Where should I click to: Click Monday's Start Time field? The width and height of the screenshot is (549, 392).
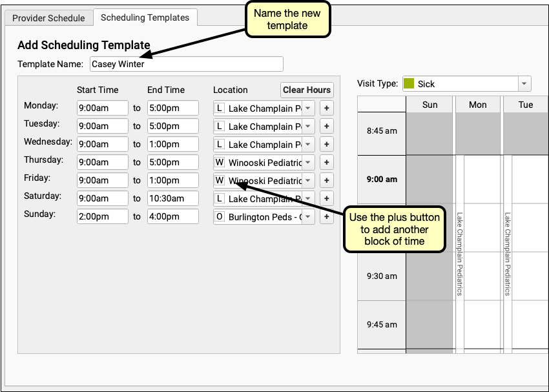(x=102, y=108)
